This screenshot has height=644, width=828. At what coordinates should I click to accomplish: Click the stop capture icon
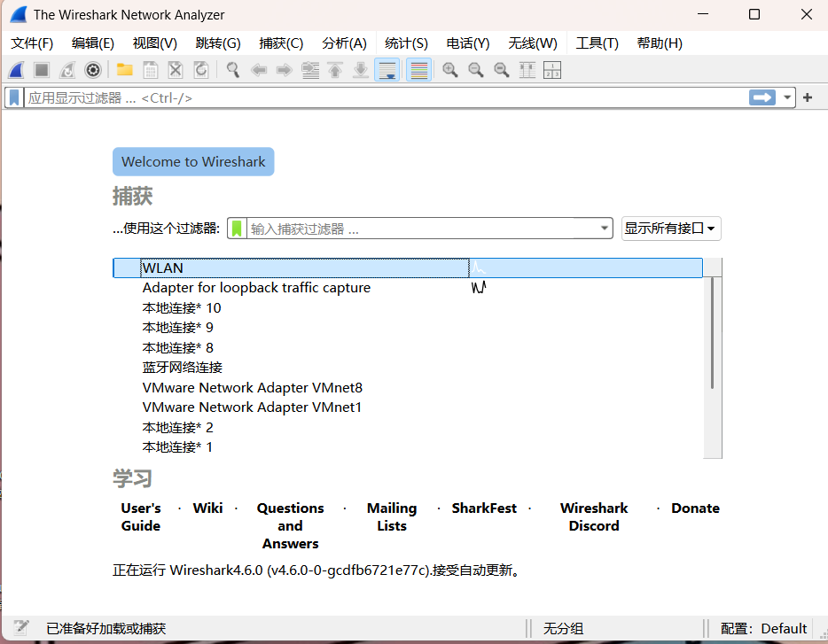[41, 69]
